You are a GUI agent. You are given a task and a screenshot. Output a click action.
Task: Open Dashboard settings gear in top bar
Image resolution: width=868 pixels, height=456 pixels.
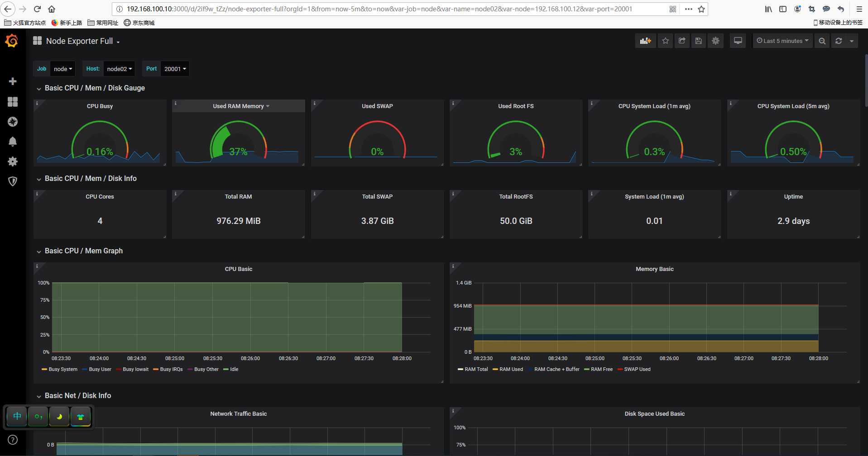click(715, 41)
